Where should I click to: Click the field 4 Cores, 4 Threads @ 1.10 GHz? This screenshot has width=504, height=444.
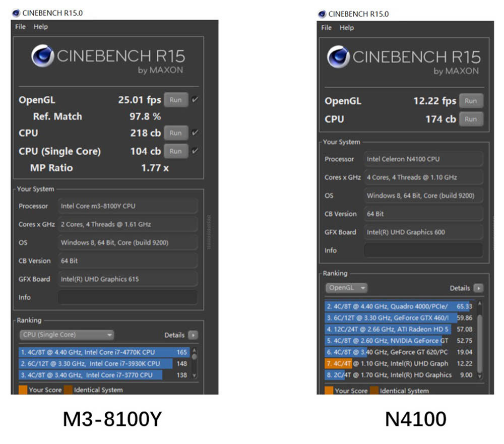coord(423,177)
